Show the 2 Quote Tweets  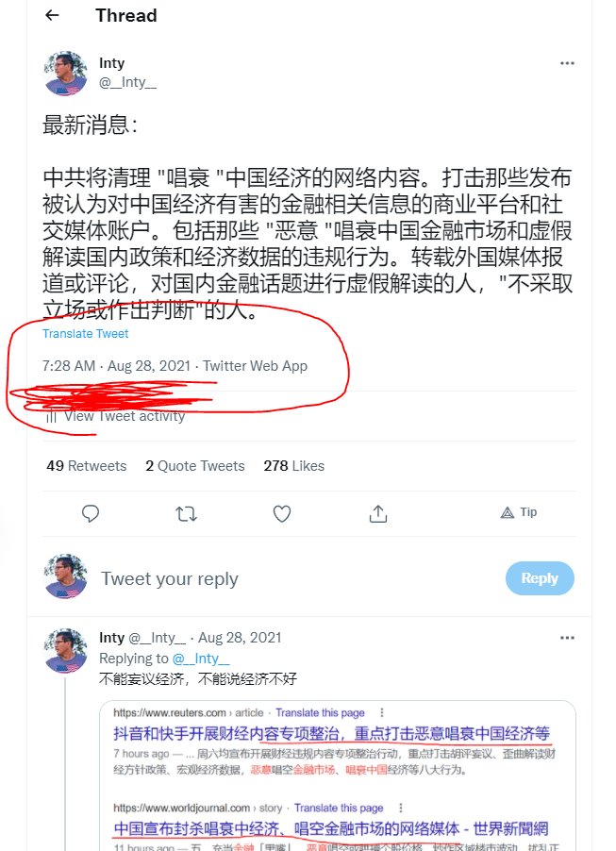[195, 466]
